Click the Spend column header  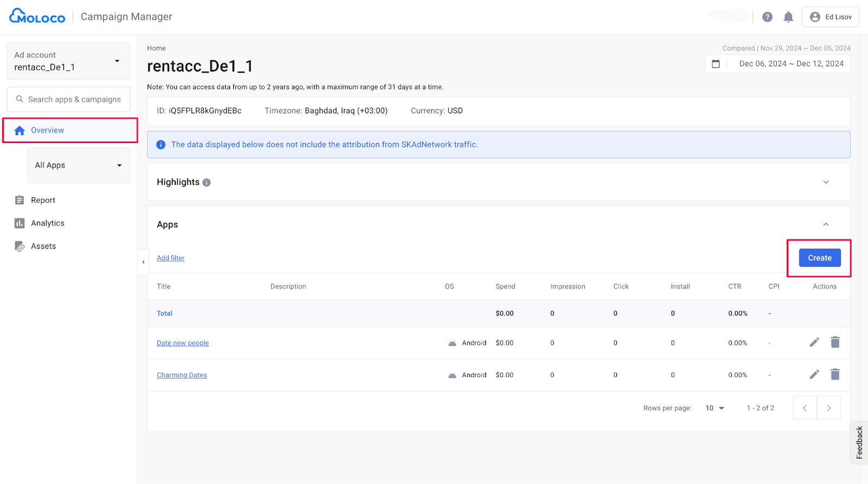(505, 287)
